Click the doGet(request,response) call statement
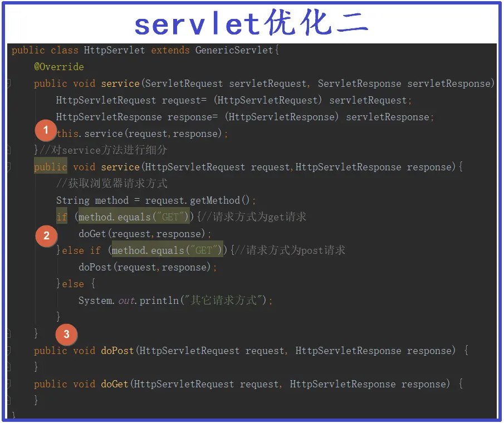Image resolution: width=504 pixels, height=423 pixels. tap(145, 234)
